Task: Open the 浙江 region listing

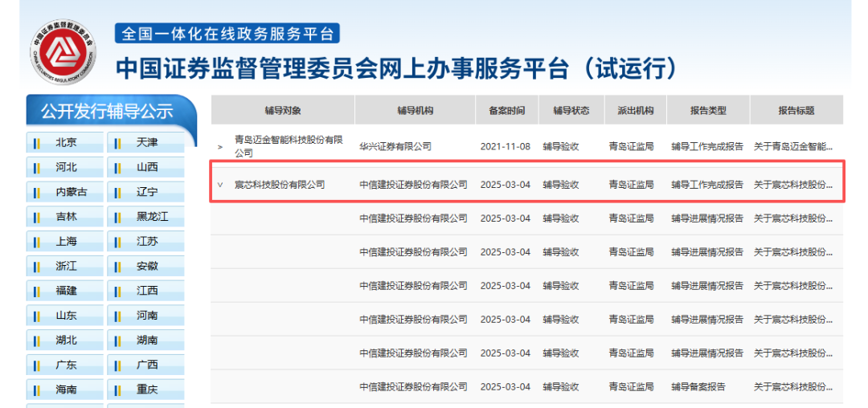Action: 65,266
